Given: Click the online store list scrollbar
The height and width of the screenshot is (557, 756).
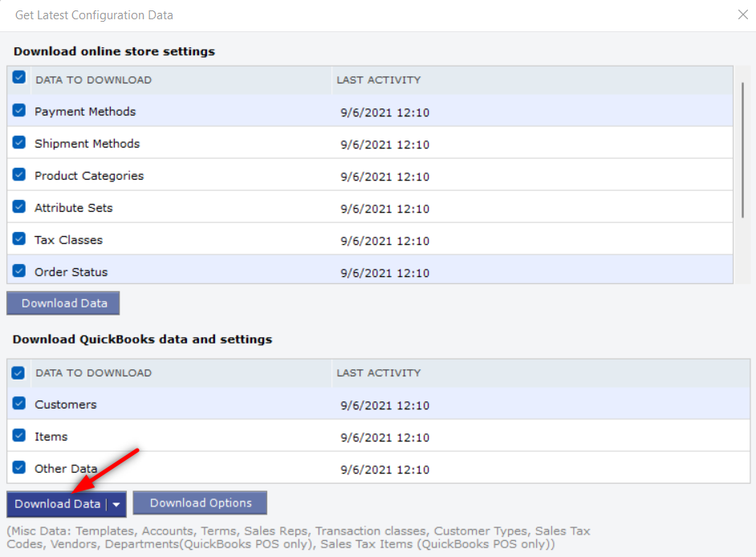Looking at the screenshot, I should 742,149.
